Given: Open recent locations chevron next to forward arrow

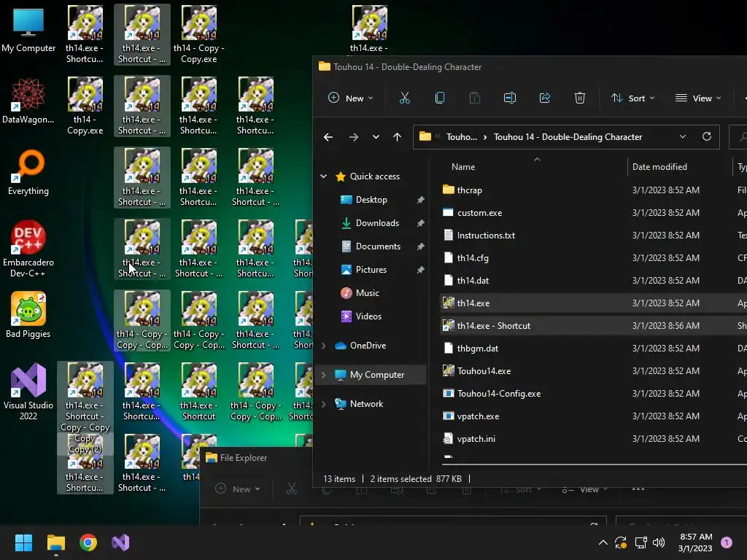Looking at the screenshot, I should pyautogui.click(x=376, y=137).
